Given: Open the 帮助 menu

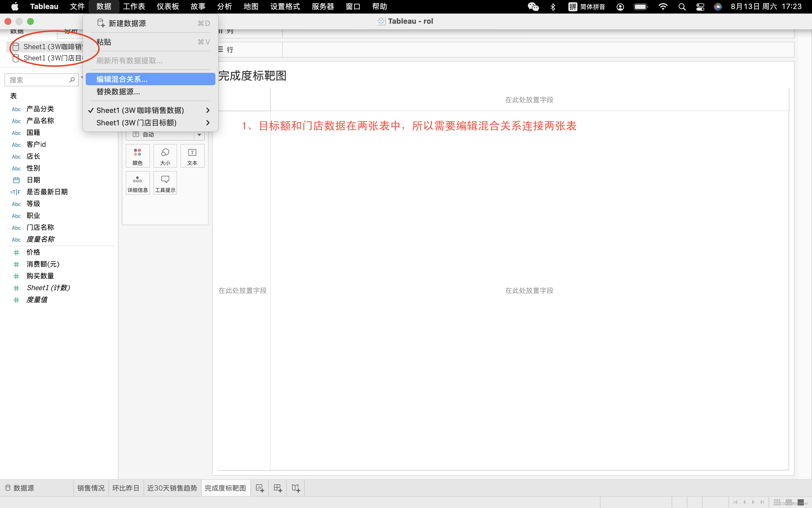Looking at the screenshot, I should (x=379, y=7).
